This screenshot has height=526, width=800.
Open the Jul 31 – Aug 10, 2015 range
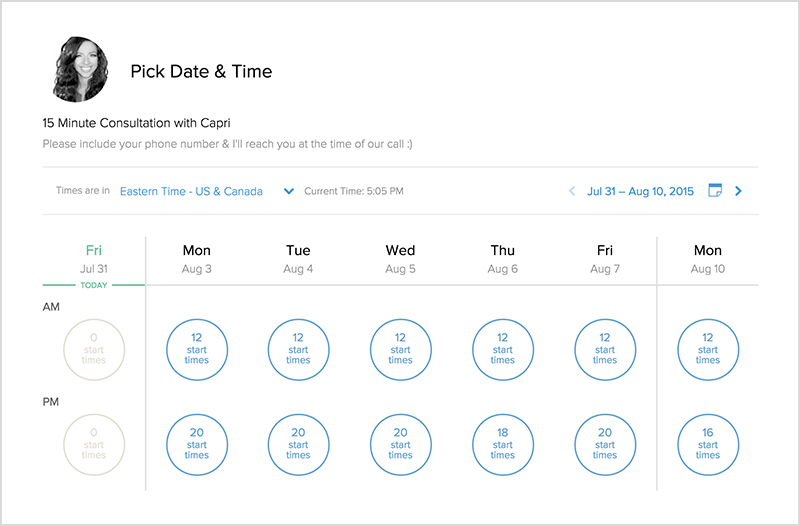coord(640,191)
